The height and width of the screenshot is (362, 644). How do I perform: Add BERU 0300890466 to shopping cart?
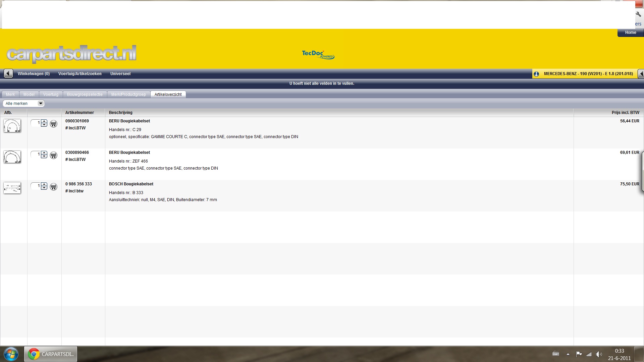pyautogui.click(x=54, y=156)
